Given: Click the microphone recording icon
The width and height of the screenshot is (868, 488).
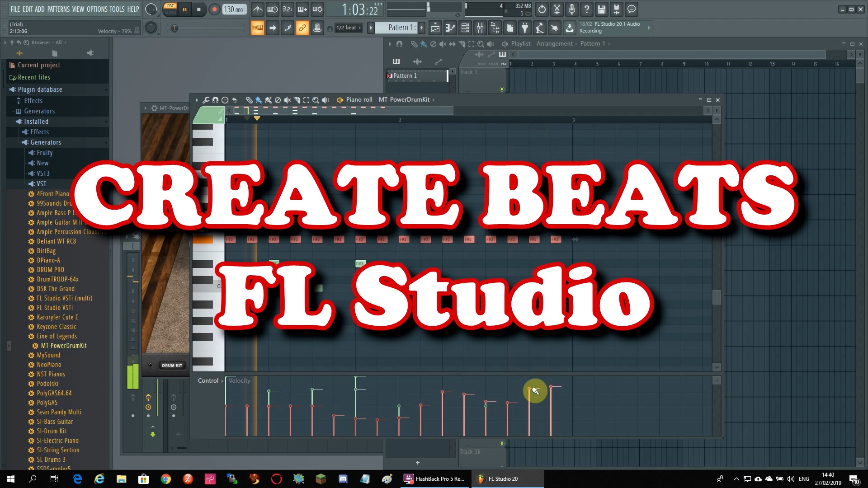Looking at the screenshot, I should point(571,9).
